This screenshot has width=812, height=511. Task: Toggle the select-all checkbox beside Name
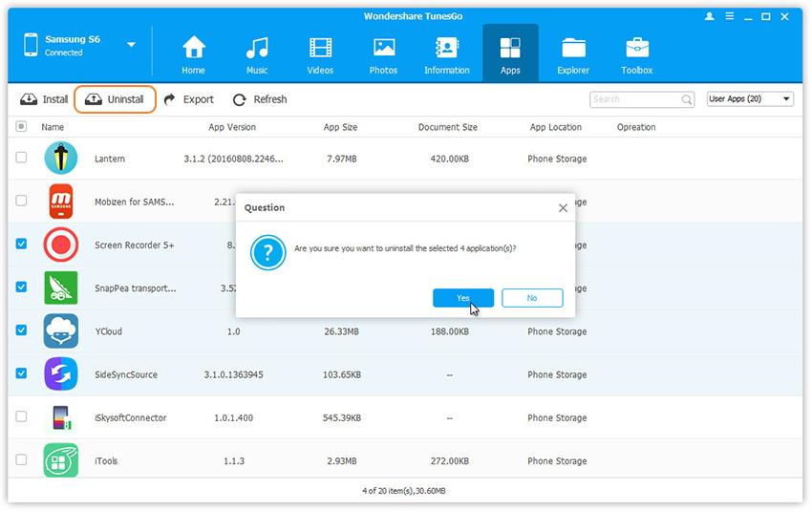point(21,126)
